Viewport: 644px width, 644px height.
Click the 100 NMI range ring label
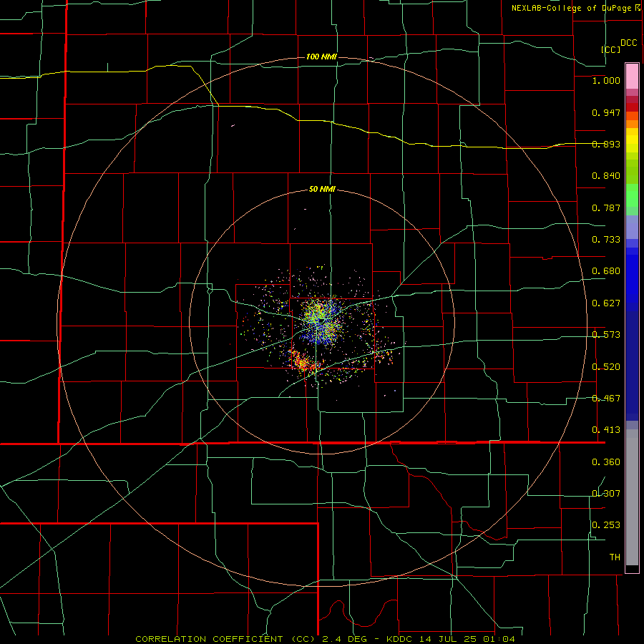321,57
